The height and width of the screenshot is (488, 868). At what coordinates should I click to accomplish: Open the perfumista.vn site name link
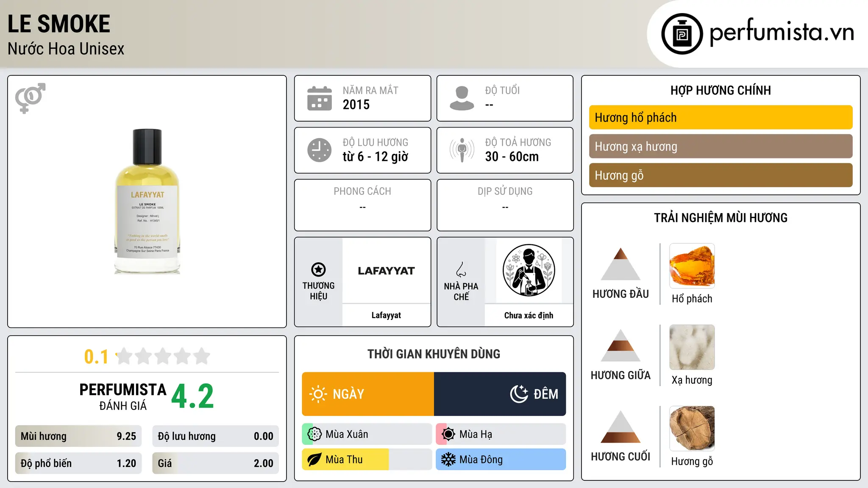[782, 32]
